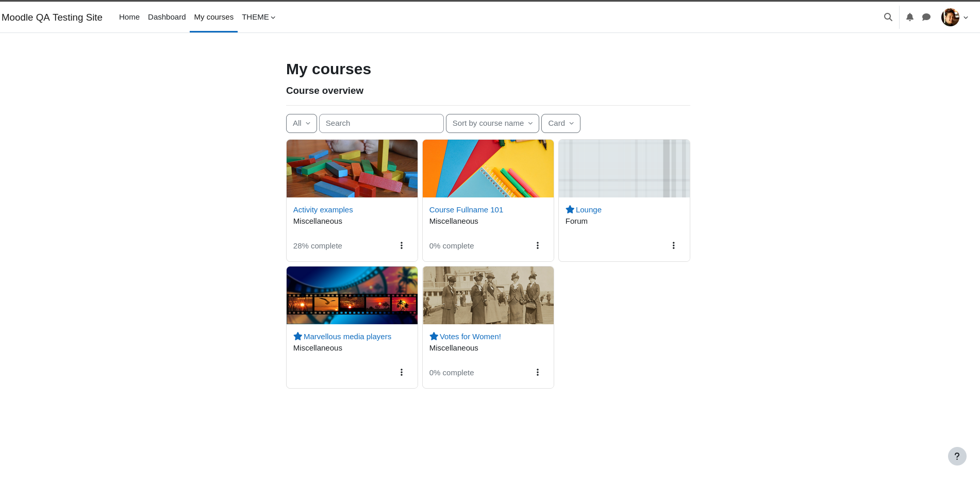This screenshot has height=482, width=980.
Task: Open actions menu for Course Fullname 101 card
Action: (538, 245)
